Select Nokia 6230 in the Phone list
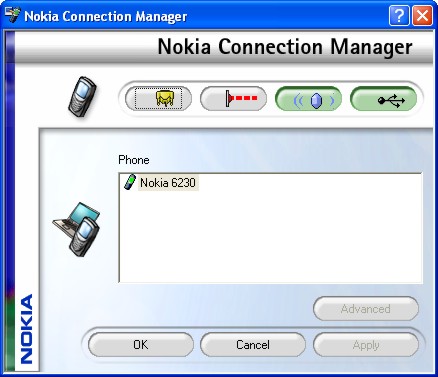The image size is (438, 377). click(168, 183)
